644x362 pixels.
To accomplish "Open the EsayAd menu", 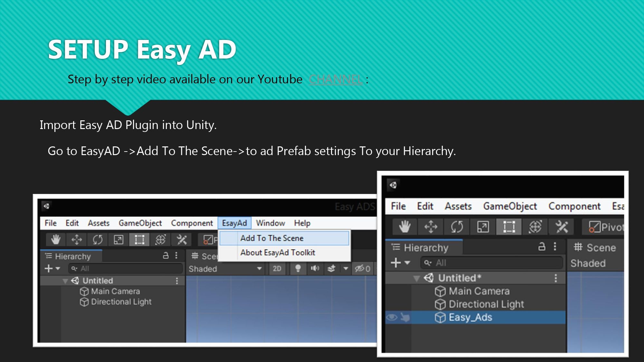I will [234, 223].
